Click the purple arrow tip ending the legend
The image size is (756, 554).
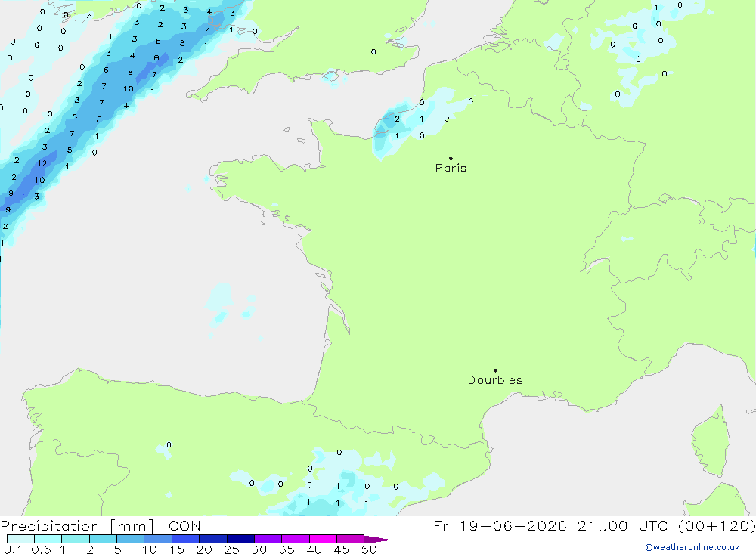click(x=378, y=540)
